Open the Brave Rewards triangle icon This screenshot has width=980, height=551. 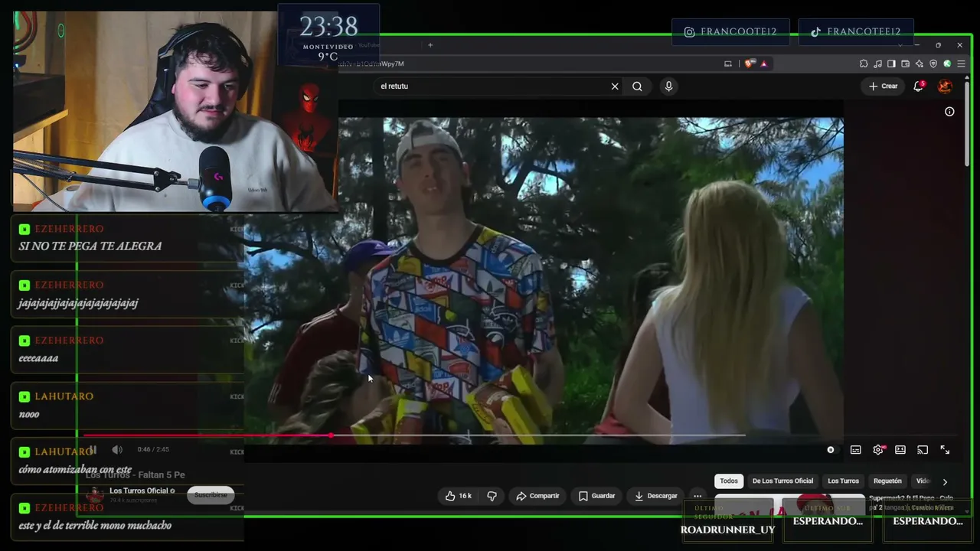763,64
